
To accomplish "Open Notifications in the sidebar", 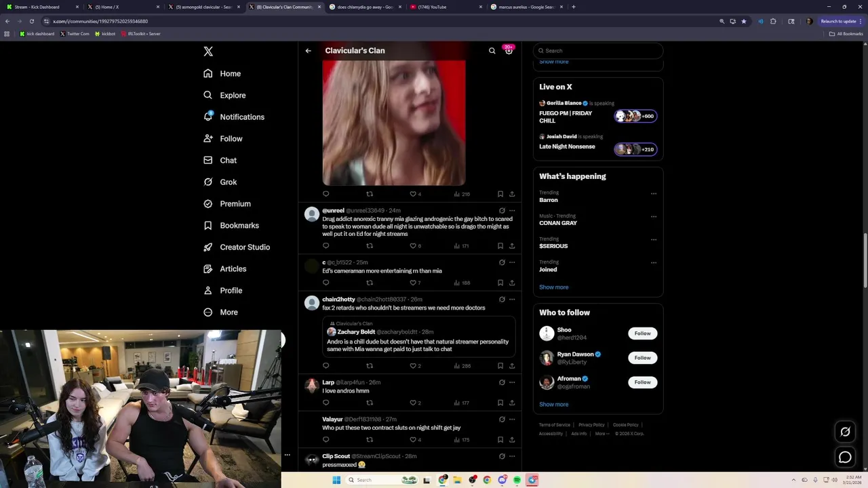I will pyautogui.click(x=234, y=117).
